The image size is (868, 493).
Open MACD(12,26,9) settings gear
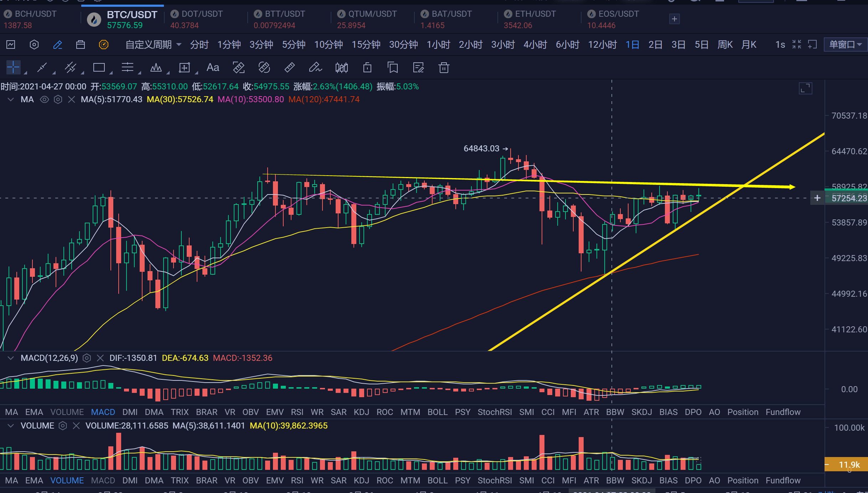87,358
